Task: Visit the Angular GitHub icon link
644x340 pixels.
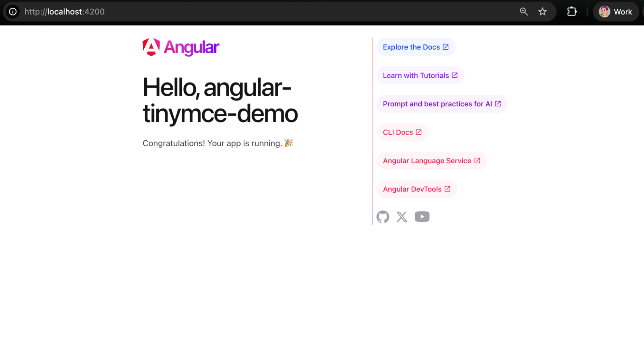Action: point(383,217)
